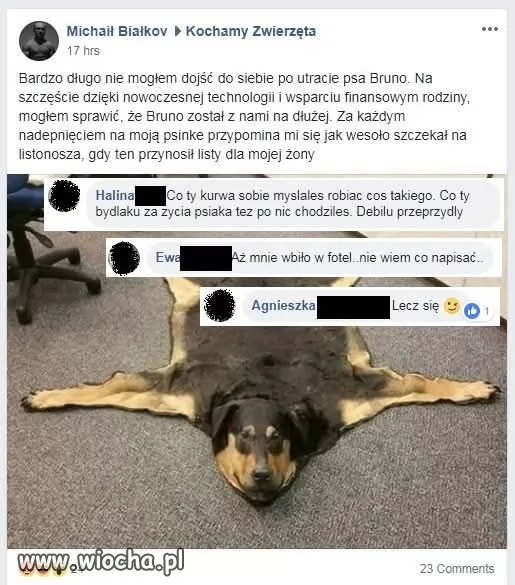Screen dimensions: 515x585
Task: Click the like count next to Agnieszka's comment
Action: [486, 311]
